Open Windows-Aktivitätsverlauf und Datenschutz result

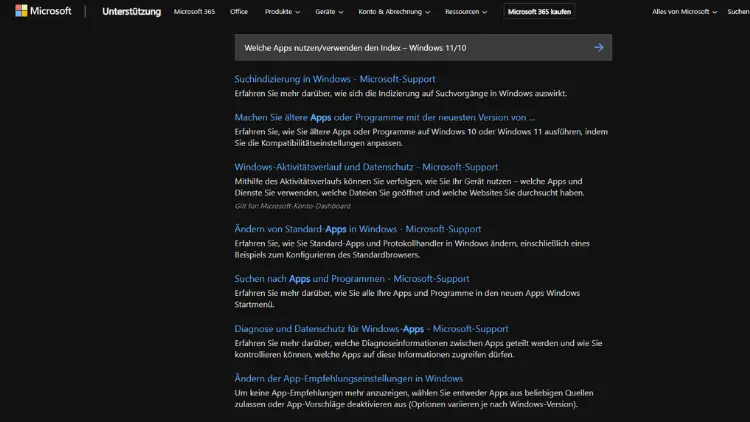click(366, 167)
